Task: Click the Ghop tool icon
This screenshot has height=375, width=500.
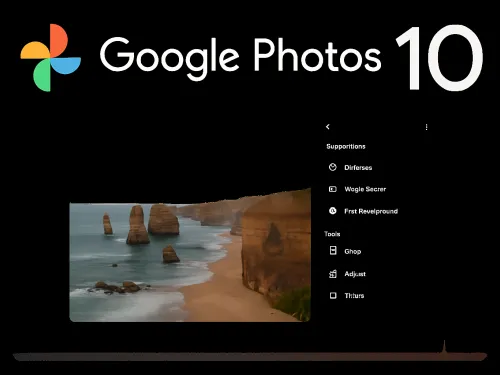Action: [333, 251]
